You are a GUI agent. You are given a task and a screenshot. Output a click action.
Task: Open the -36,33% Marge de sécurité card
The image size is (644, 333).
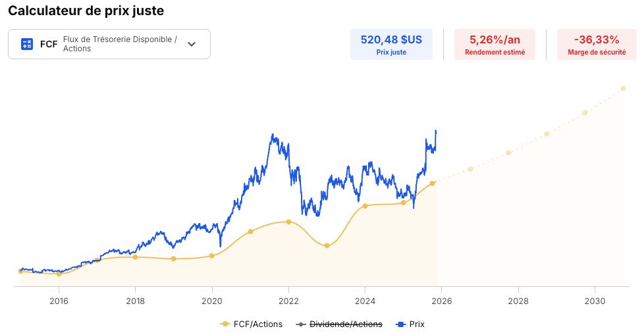(597, 44)
